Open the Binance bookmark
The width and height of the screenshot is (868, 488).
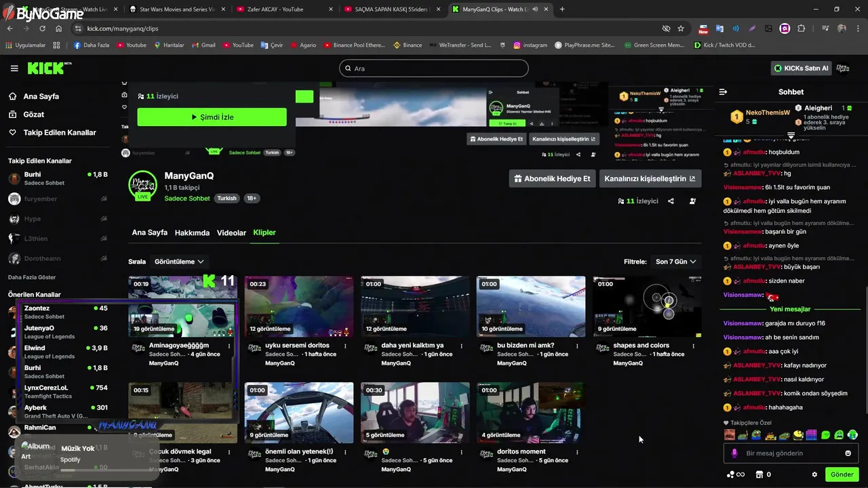click(407, 45)
